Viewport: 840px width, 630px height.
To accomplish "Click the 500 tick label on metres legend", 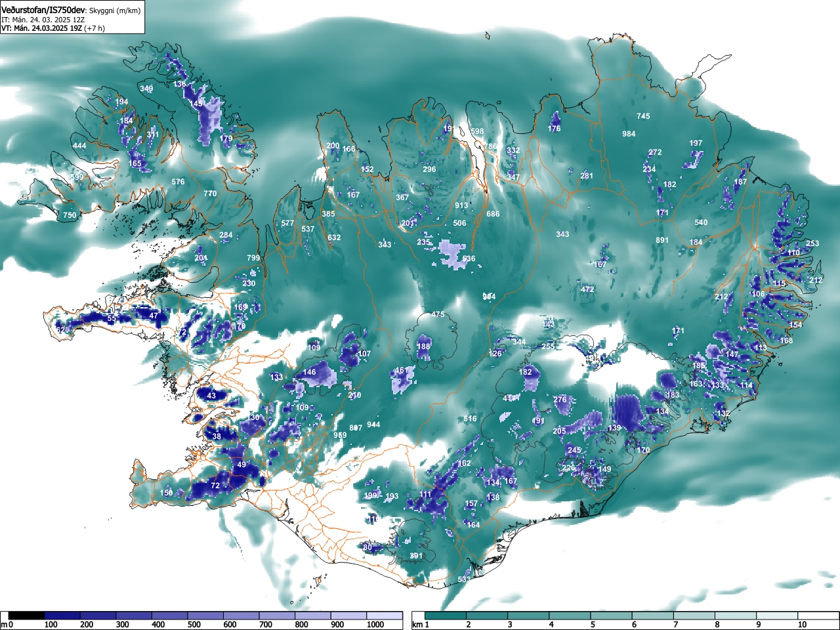I will pos(194,625).
